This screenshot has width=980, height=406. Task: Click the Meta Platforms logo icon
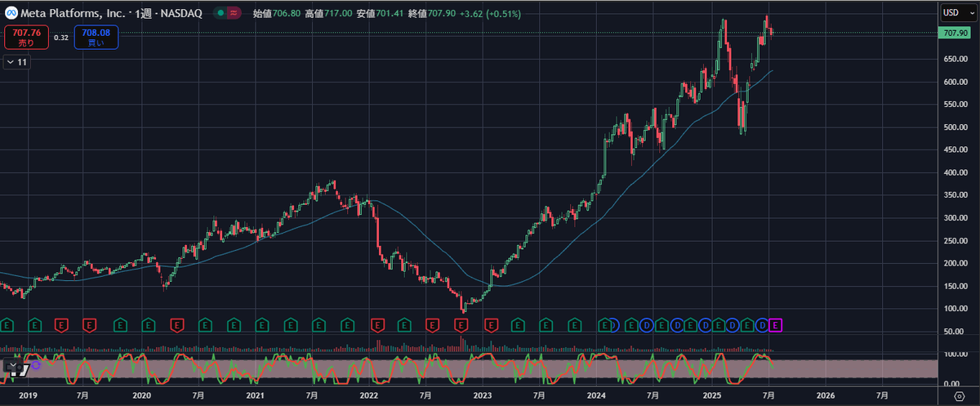(x=12, y=14)
